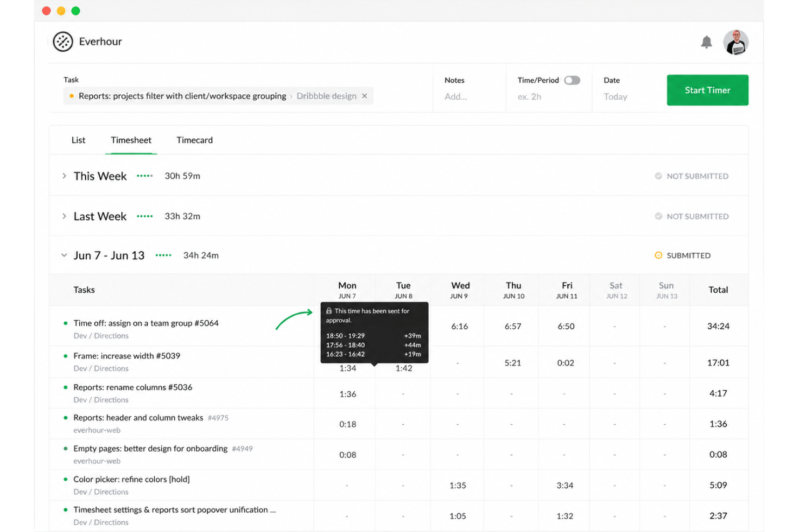The width and height of the screenshot is (798, 532).
Task: Click the 30h 59m This Week total
Action: 182,176
